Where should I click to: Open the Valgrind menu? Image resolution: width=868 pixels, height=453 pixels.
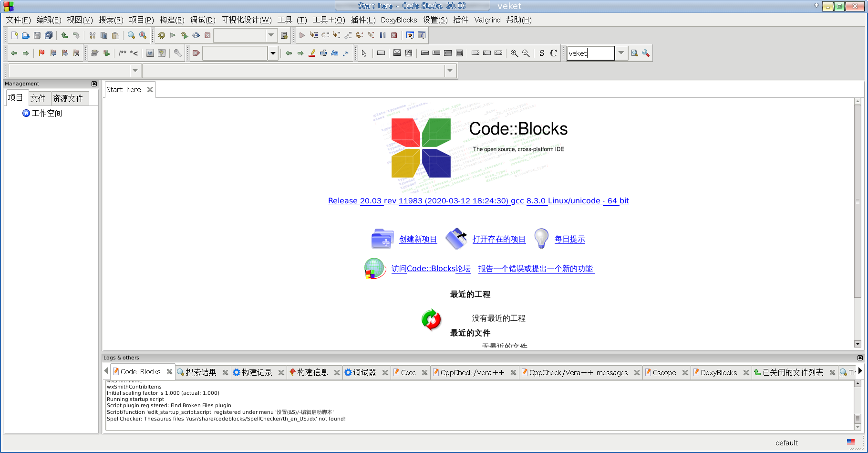(487, 20)
